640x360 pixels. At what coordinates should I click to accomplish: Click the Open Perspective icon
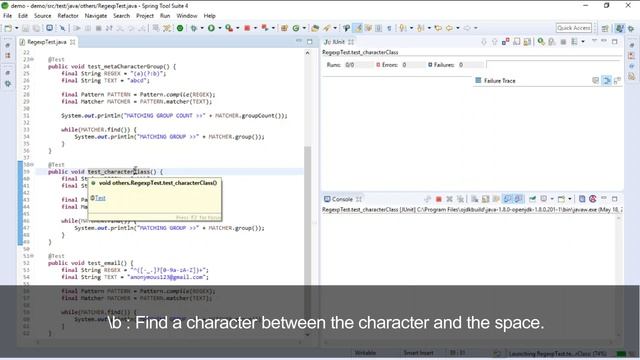click(605, 28)
